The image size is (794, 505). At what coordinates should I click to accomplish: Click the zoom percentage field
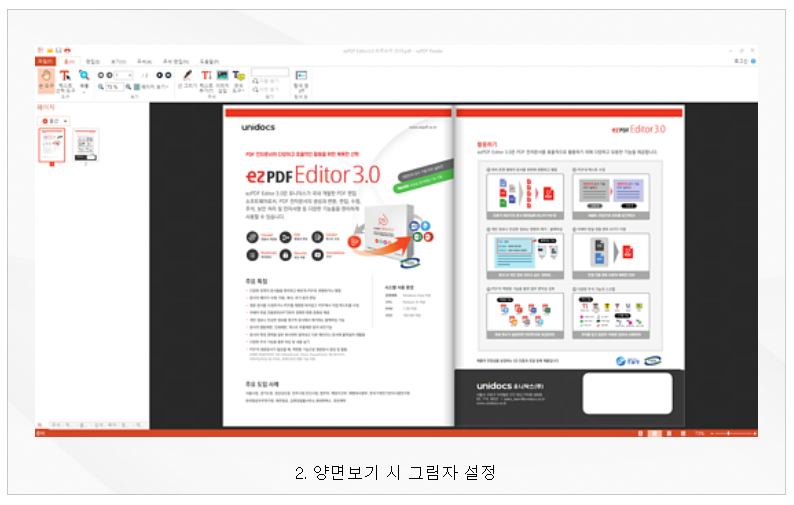click(x=114, y=87)
